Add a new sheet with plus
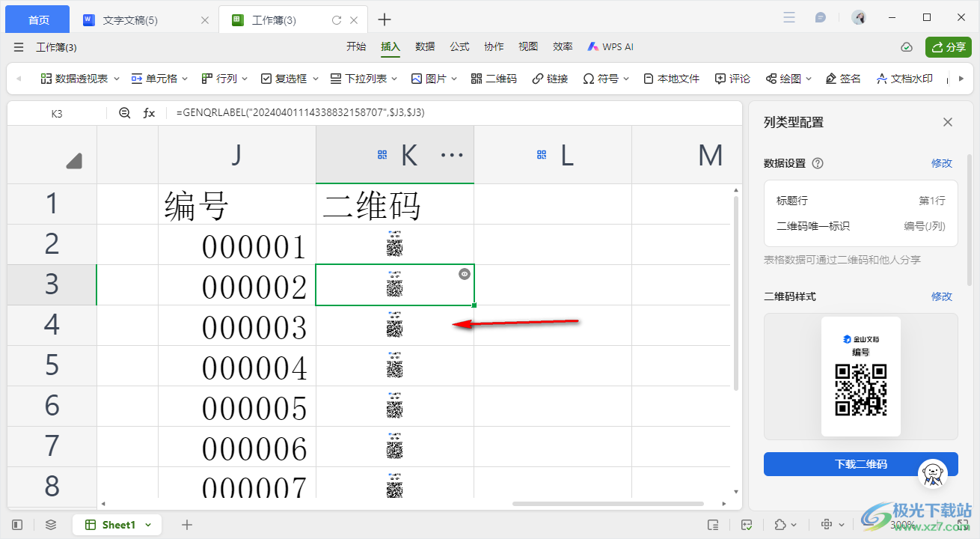 [187, 525]
